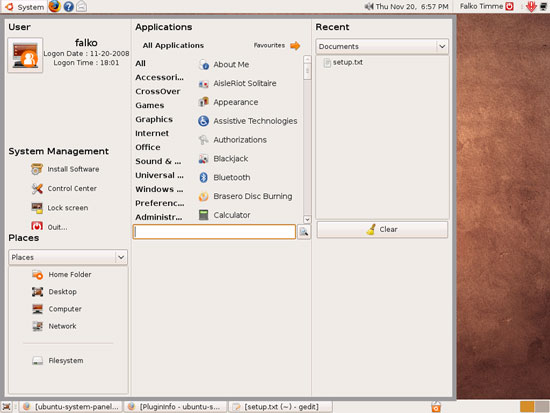Click the search magnifier button icon
550x413 pixels.
click(304, 232)
